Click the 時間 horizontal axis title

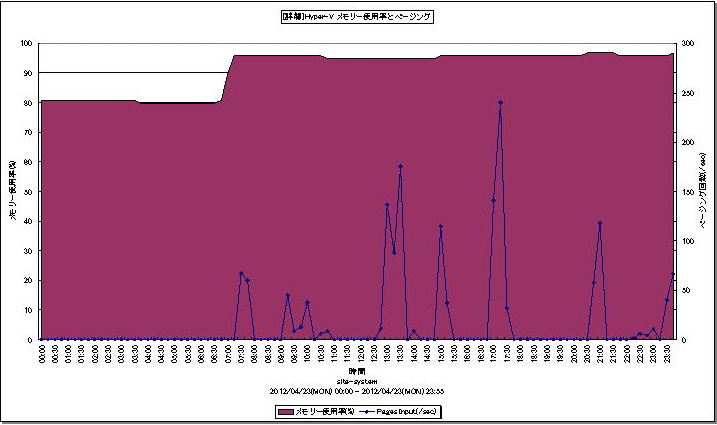point(357,371)
